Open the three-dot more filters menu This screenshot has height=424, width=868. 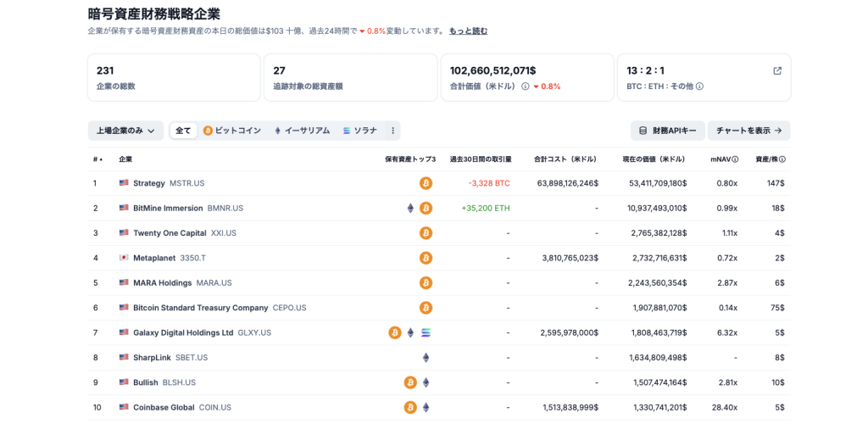(x=393, y=131)
